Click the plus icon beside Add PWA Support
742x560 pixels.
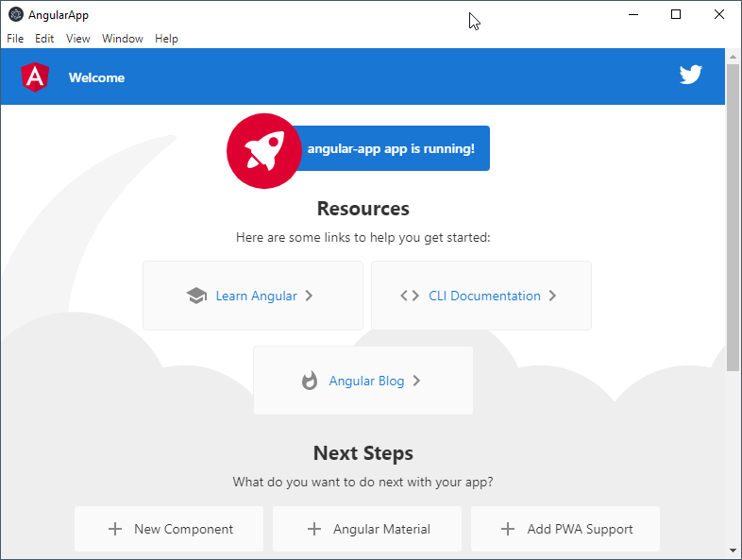click(508, 529)
